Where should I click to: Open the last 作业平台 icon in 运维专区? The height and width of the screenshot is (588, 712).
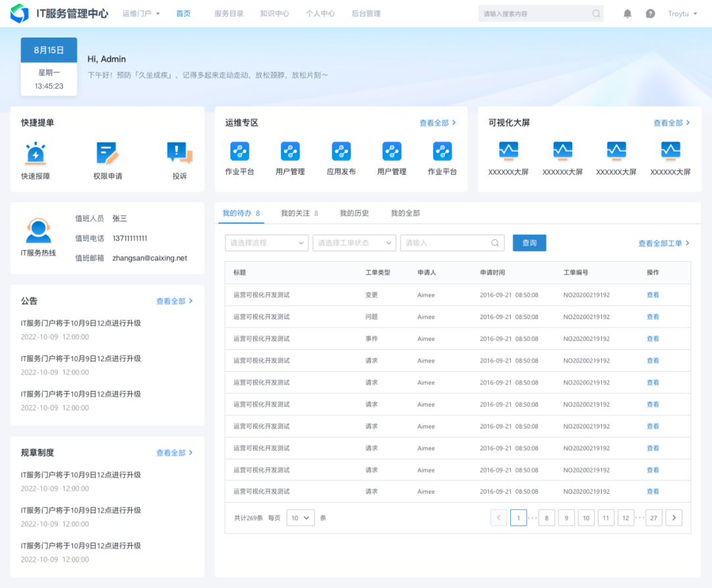pos(442,151)
